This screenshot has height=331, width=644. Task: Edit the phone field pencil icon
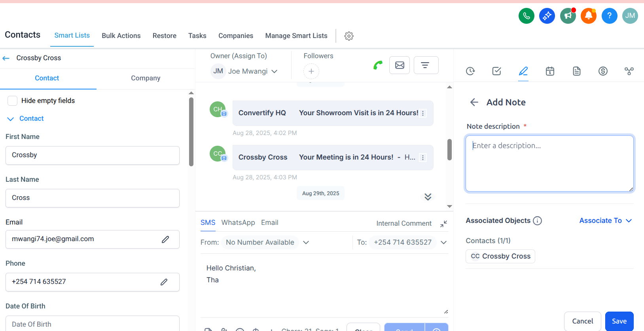pyautogui.click(x=164, y=282)
